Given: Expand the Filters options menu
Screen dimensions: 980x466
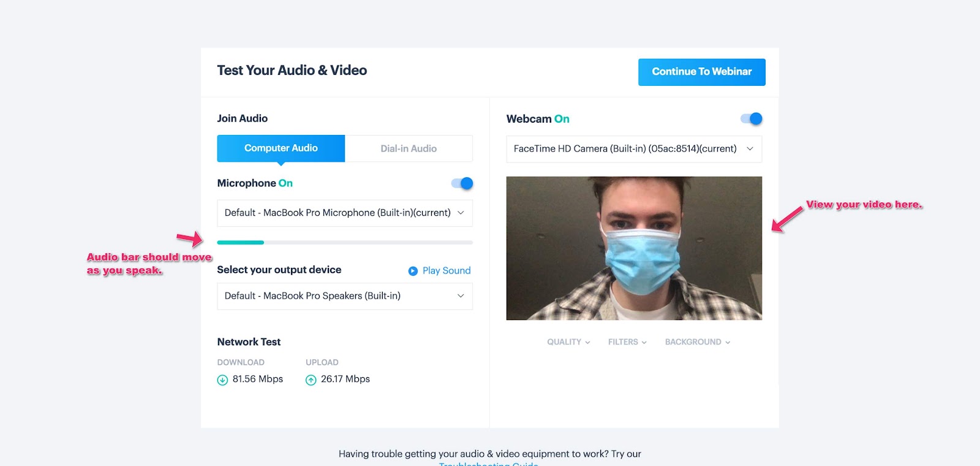Looking at the screenshot, I should click(627, 342).
